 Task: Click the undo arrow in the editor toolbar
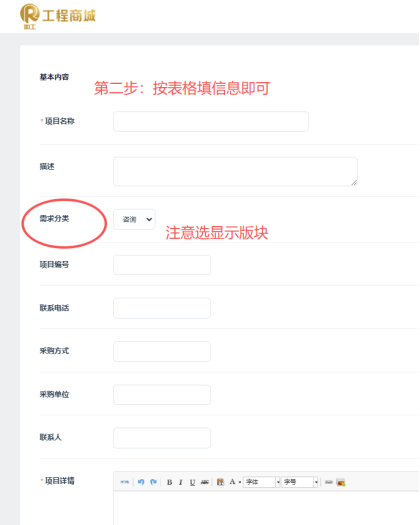[141, 482]
